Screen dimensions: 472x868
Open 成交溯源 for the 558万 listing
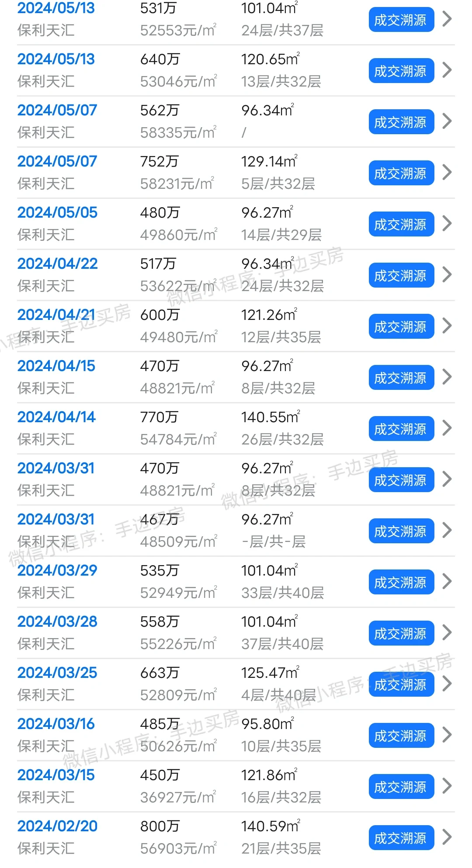click(401, 633)
